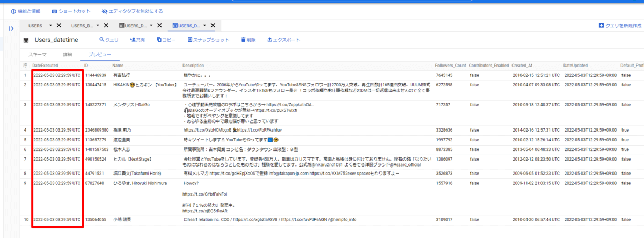The height and width of the screenshot is (238, 644).
Task: Open dropdown on inactive USERS_D tab with table icon
Action: [152, 26]
